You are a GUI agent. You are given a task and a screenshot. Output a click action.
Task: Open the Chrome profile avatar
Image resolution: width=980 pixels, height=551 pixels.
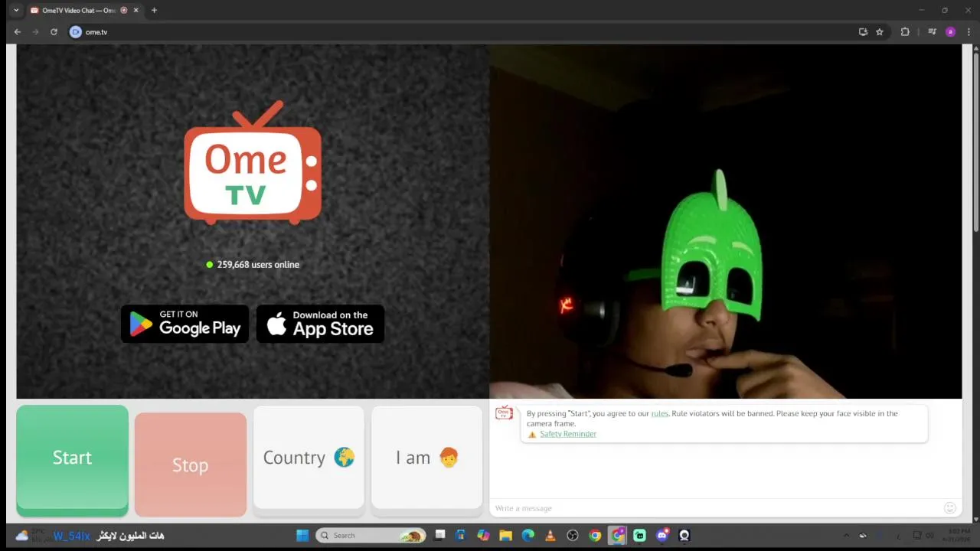point(950,32)
